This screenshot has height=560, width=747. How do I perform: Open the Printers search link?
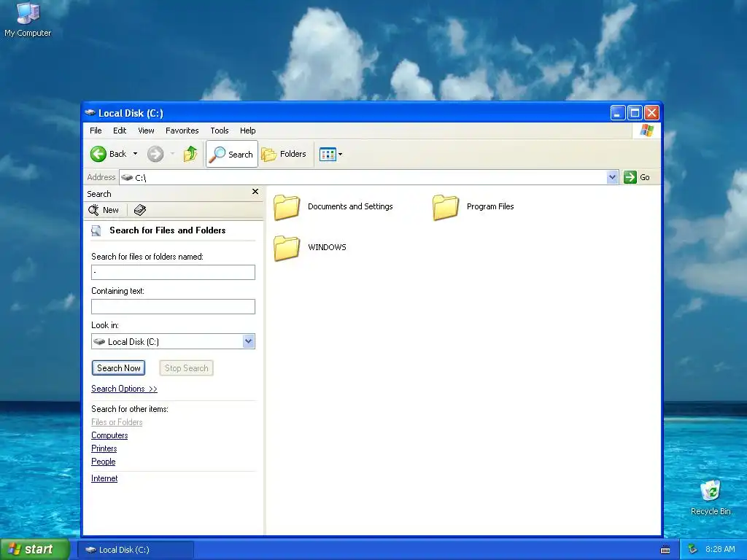pyautogui.click(x=104, y=448)
